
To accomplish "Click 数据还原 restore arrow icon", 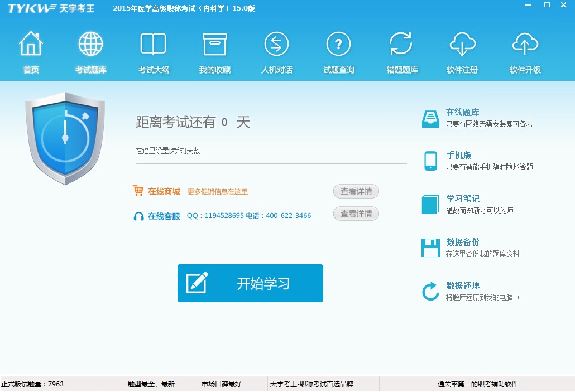I will (x=430, y=291).
